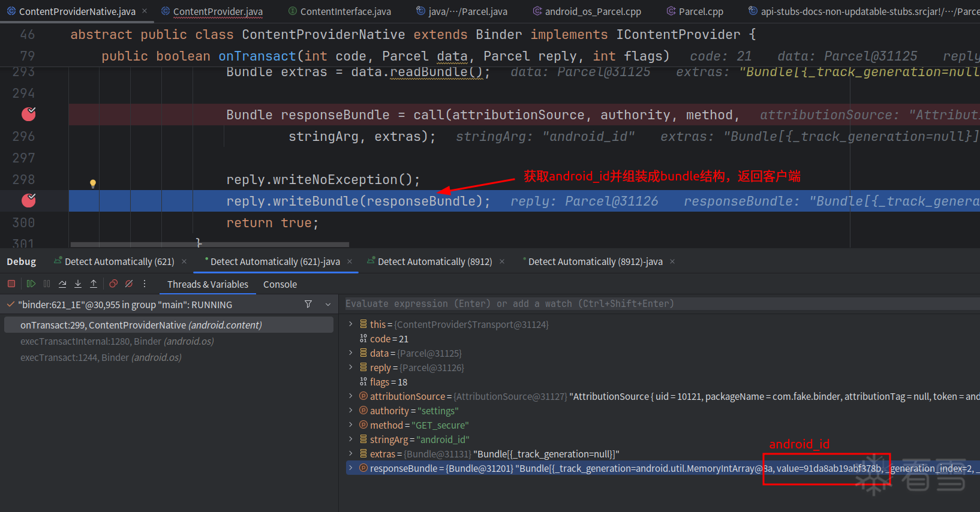Click line number 300 in the gutter
980x512 pixels.
point(23,222)
